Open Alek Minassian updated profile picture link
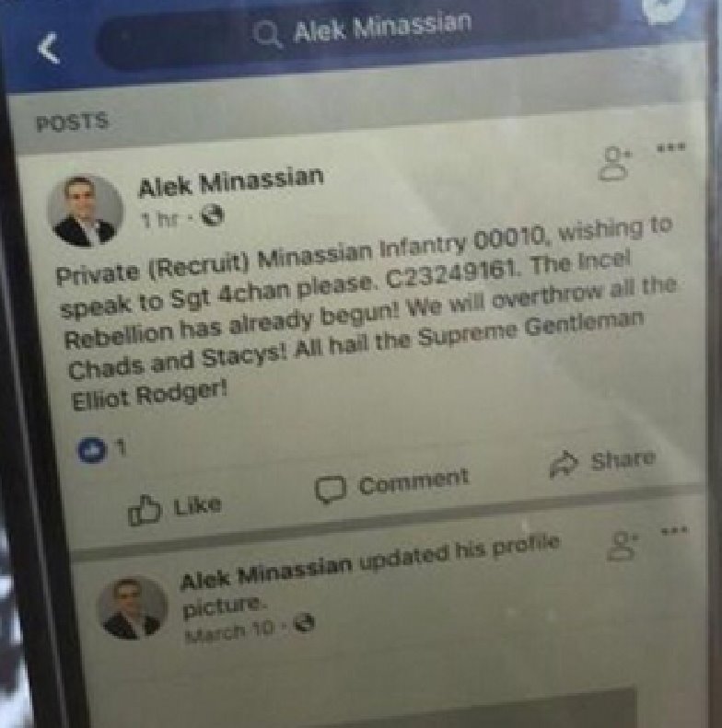Viewport: 722px width, 728px height. point(369,576)
